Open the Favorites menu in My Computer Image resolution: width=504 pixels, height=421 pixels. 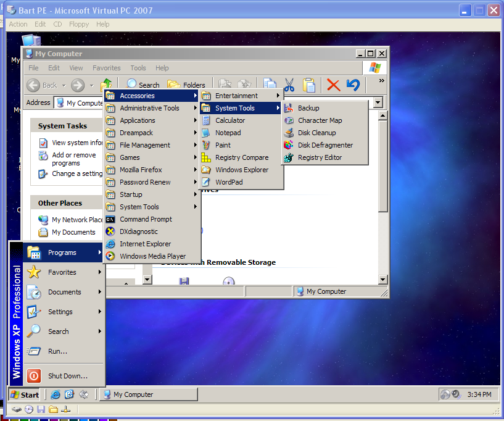pyautogui.click(x=107, y=68)
